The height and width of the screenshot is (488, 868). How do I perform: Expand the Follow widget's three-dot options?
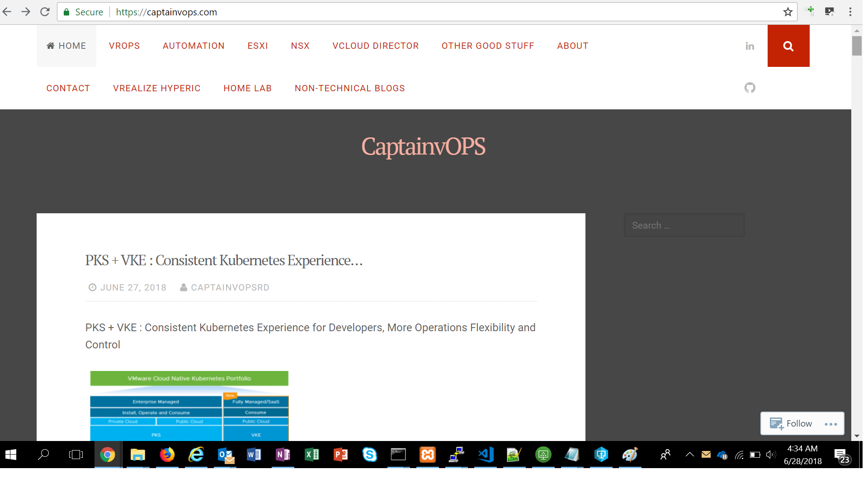point(830,424)
